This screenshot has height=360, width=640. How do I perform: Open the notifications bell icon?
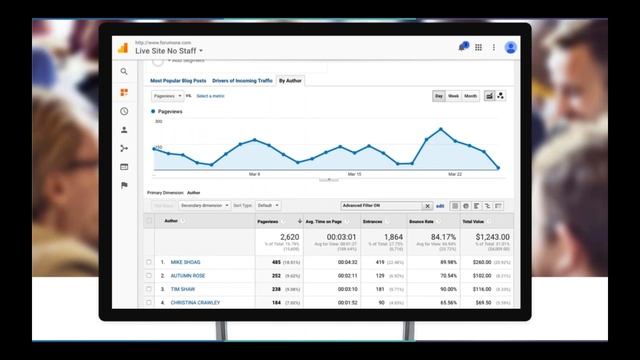tap(463, 47)
